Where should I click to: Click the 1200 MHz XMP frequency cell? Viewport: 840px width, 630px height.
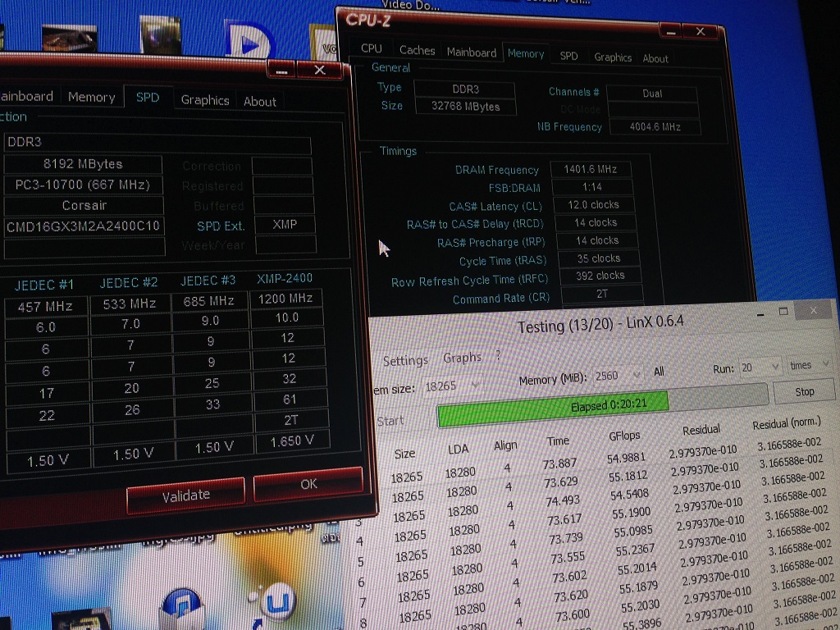pos(285,299)
